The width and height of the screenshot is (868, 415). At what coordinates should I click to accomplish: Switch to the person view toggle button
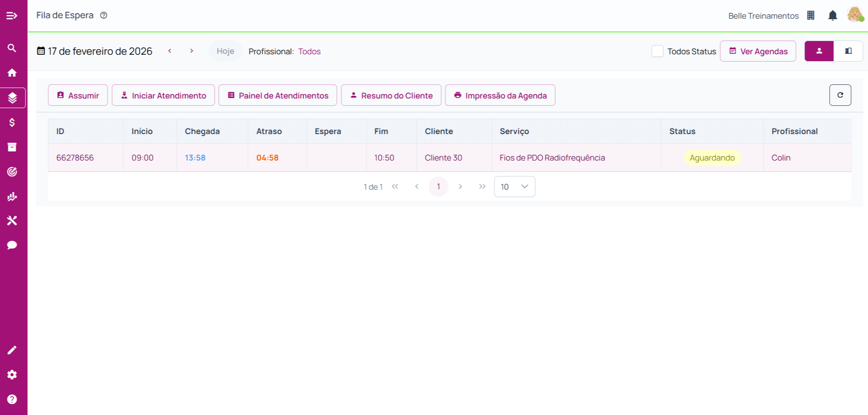click(x=819, y=51)
